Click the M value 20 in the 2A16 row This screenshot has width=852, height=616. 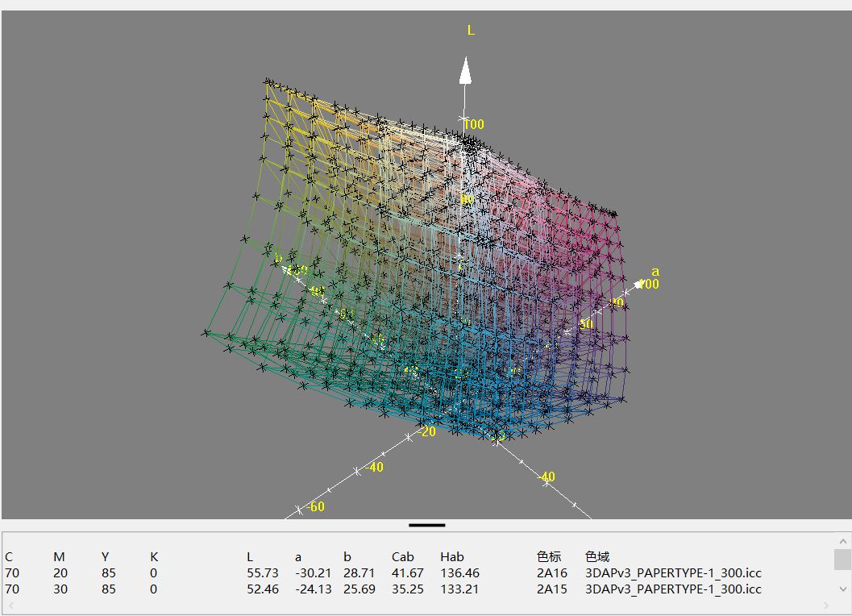(60, 573)
